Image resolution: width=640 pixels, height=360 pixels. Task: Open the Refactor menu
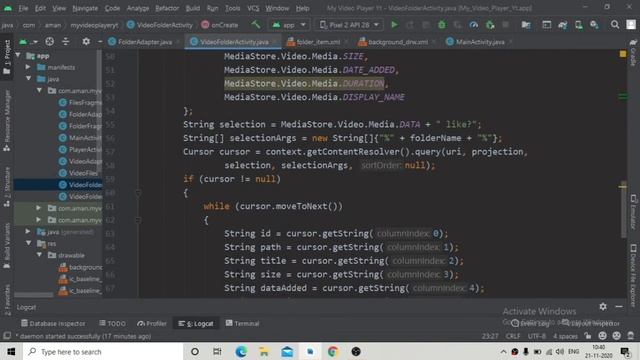(167, 8)
